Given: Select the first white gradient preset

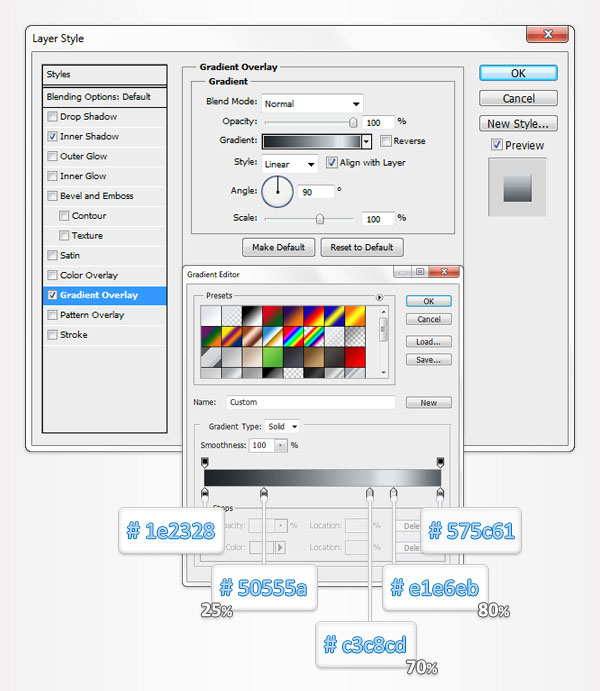Looking at the screenshot, I should coord(211,316).
